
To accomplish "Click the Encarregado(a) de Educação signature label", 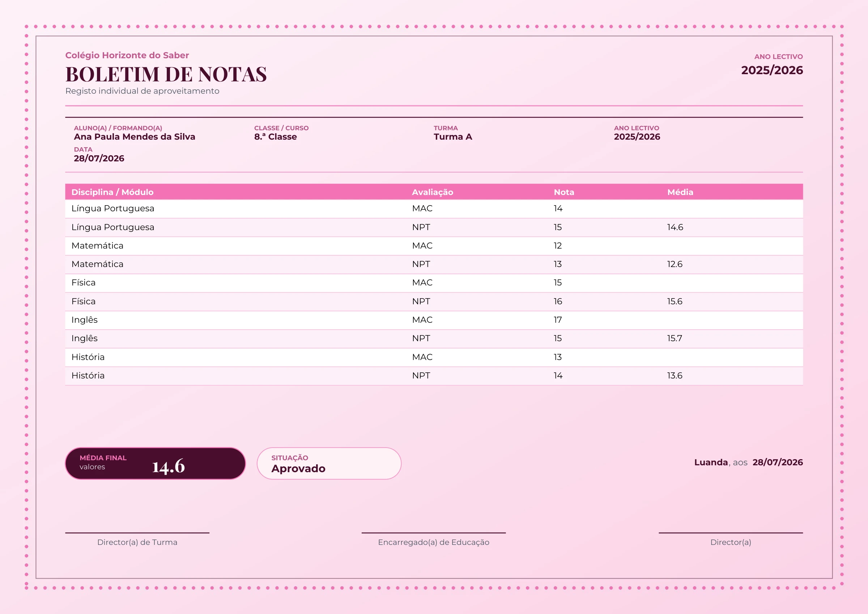I will coord(434,542).
